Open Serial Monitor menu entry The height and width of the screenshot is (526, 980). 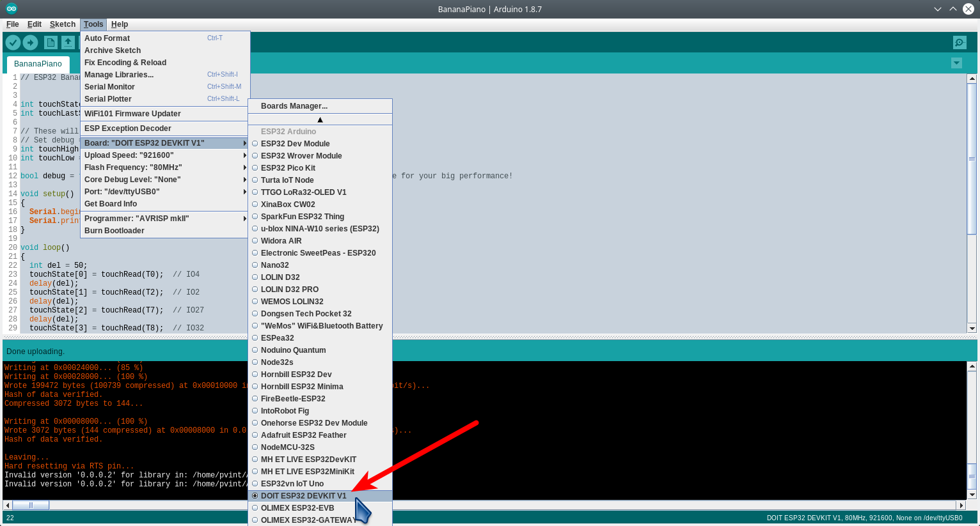[x=165, y=87]
